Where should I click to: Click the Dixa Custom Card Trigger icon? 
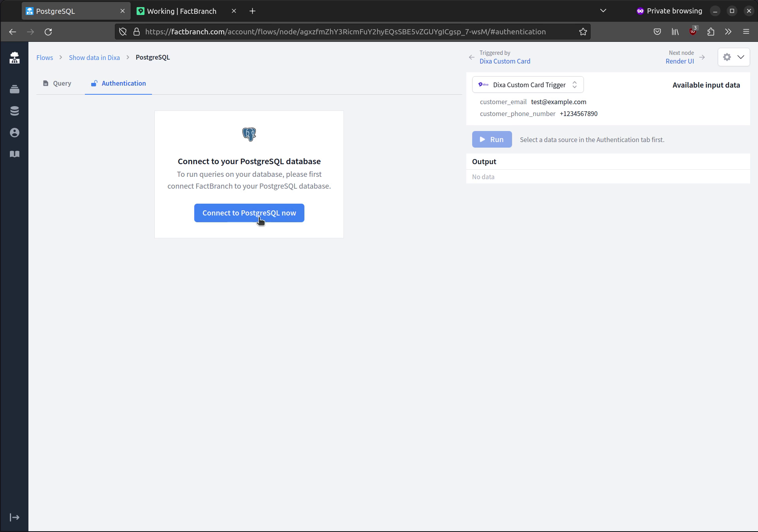coord(483,84)
